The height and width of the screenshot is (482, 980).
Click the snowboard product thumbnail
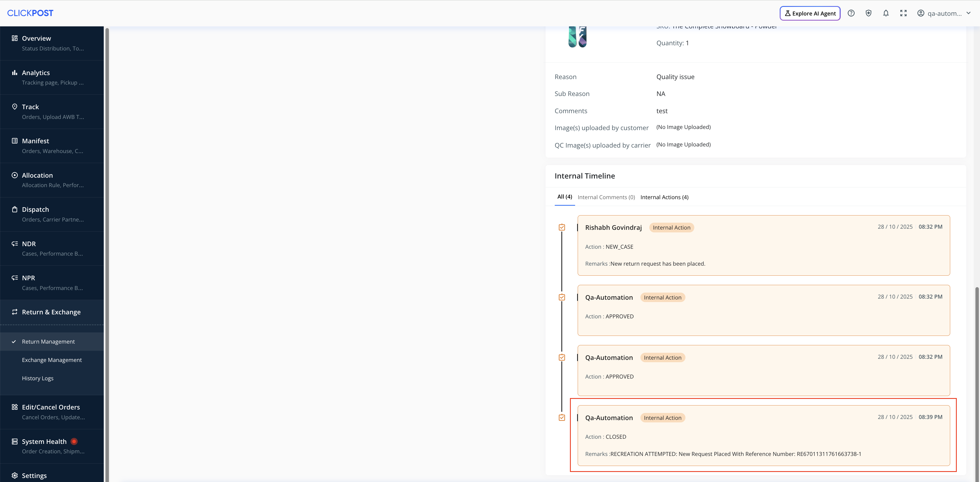pyautogui.click(x=577, y=37)
